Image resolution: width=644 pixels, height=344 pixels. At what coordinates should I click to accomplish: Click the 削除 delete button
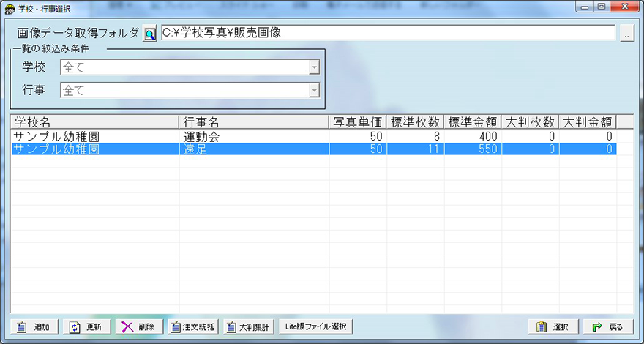pyautogui.click(x=139, y=327)
